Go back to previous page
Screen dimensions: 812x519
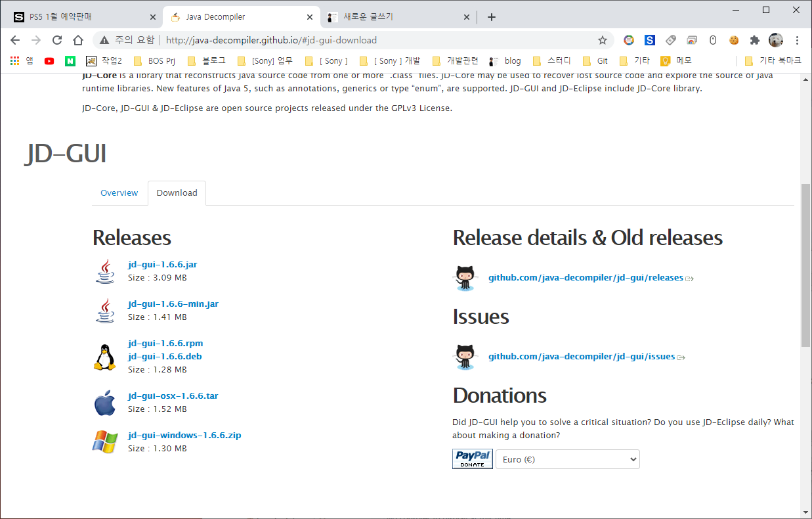pos(15,40)
